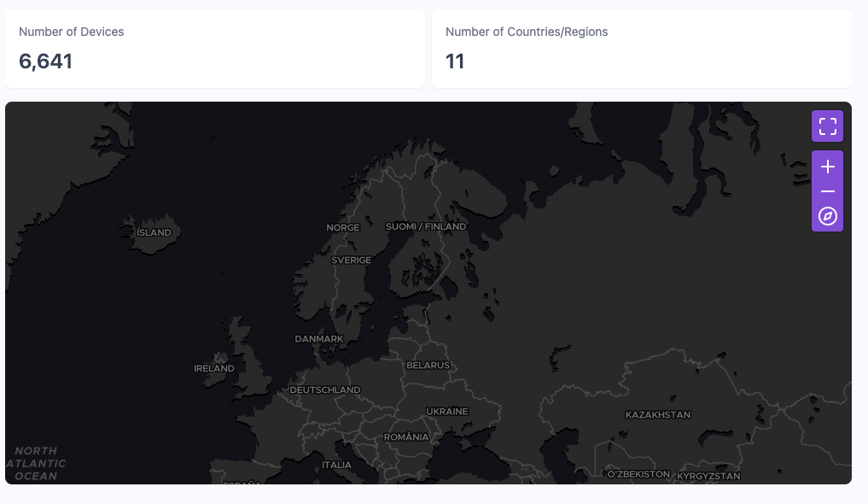
Task: Zoom out of the map
Action: [827, 191]
